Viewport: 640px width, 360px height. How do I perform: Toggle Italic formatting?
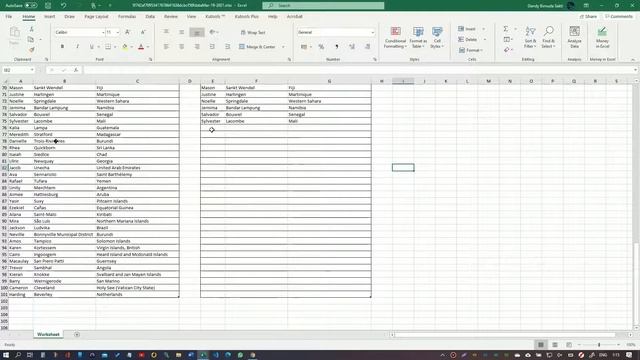77,47
